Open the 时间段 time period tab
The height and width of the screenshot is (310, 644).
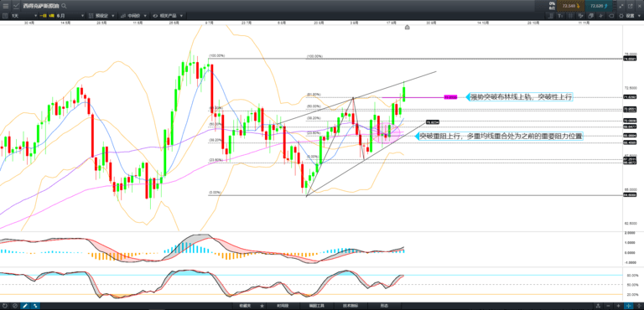click(x=283, y=306)
